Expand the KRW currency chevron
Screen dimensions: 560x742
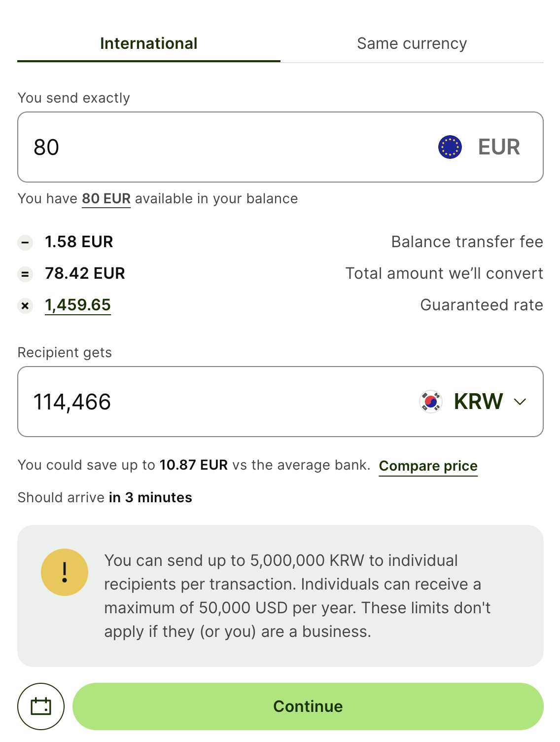coord(520,402)
